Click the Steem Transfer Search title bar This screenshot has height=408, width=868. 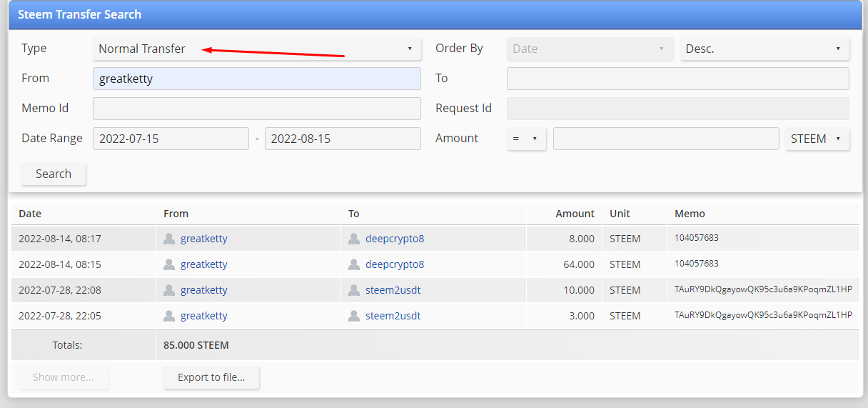435,15
